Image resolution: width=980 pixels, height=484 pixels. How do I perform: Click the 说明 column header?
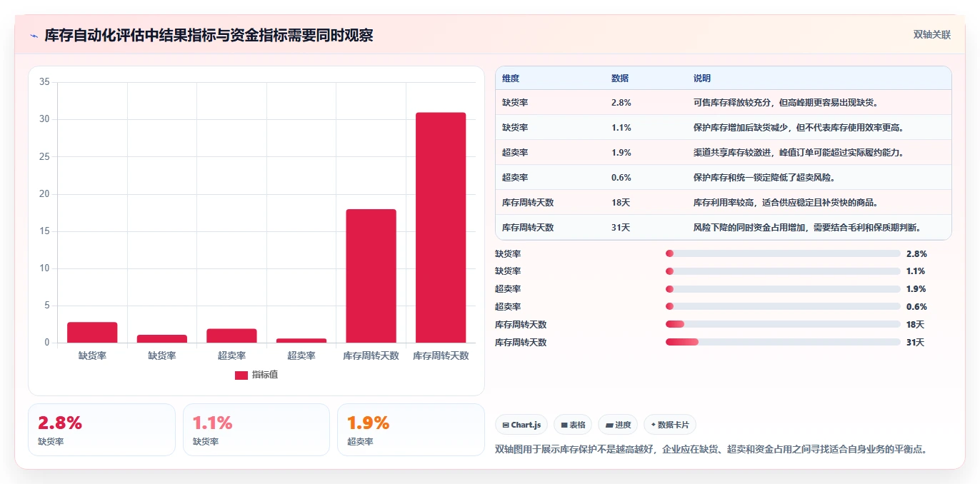[x=702, y=79]
